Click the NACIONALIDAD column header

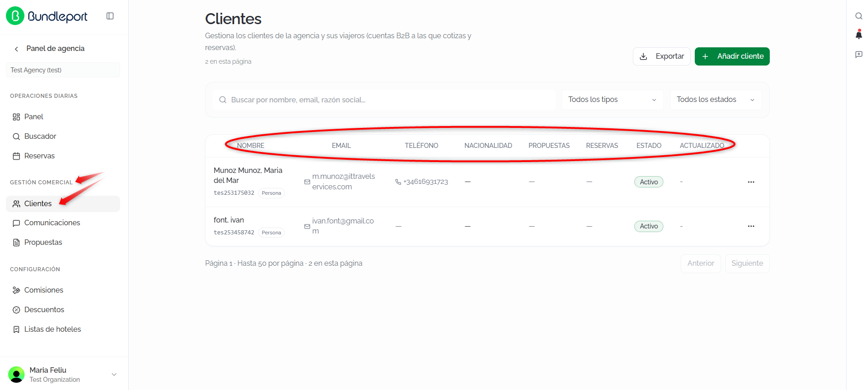coord(488,146)
